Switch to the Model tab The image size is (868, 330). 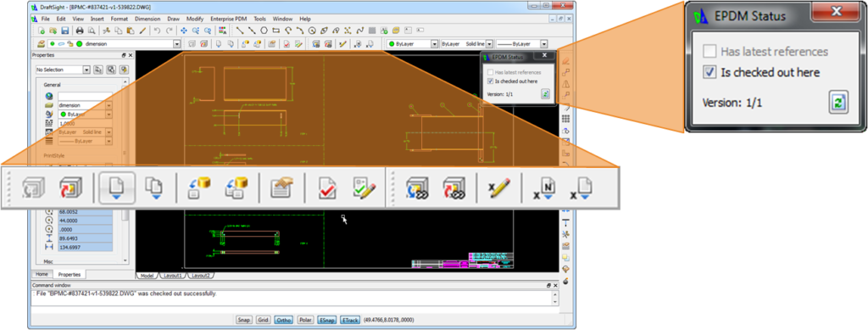point(147,275)
